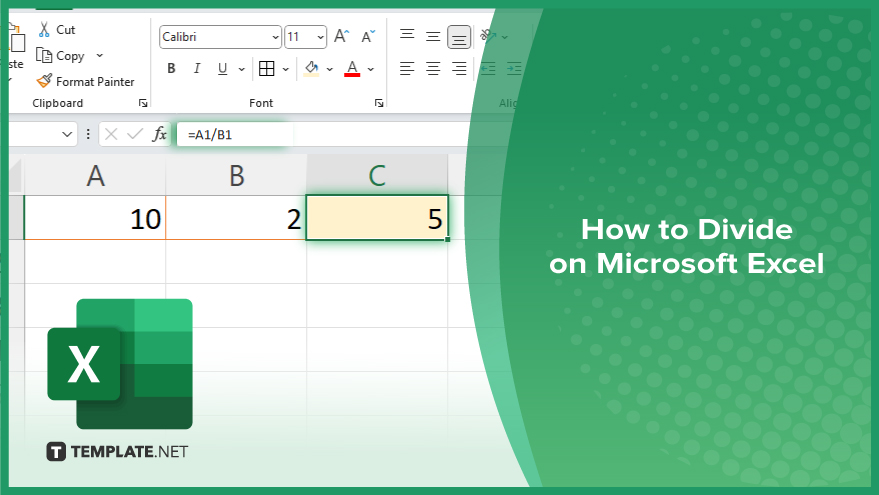Center text horizontally
This screenshot has height=495, width=879.
tap(433, 68)
